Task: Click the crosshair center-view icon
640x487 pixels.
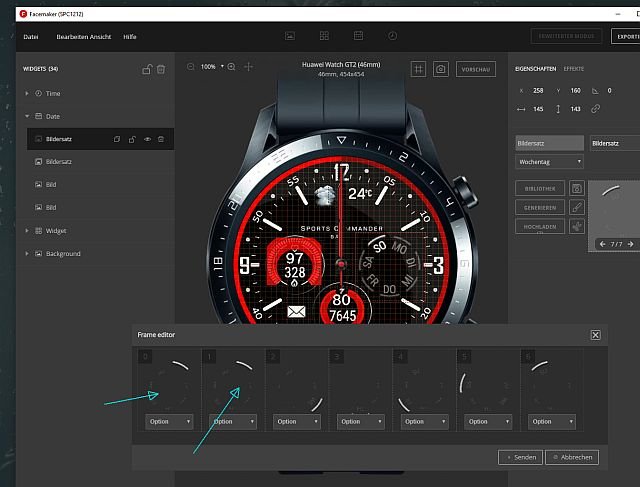Action: [x=248, y=67]
